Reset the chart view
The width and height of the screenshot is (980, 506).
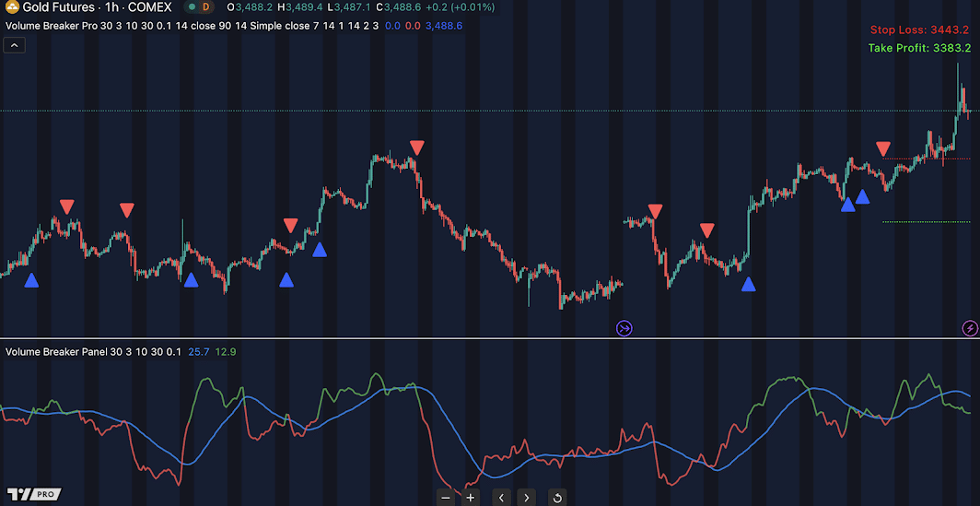[x=556, y=498]
